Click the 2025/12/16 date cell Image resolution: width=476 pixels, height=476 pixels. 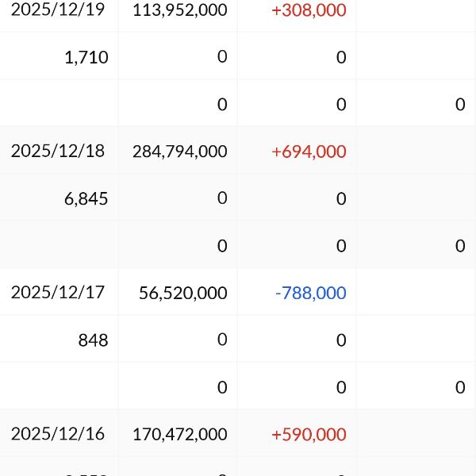coord(58,434)
